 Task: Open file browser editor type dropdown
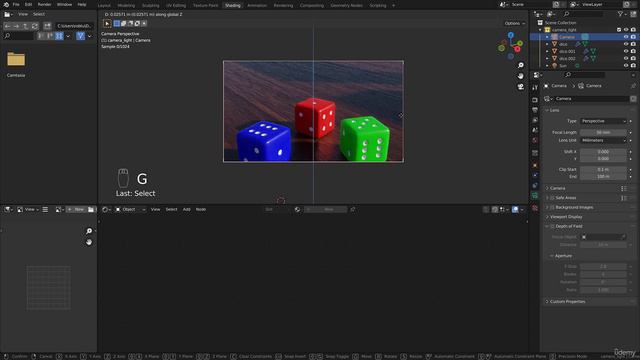pos(8,14)
